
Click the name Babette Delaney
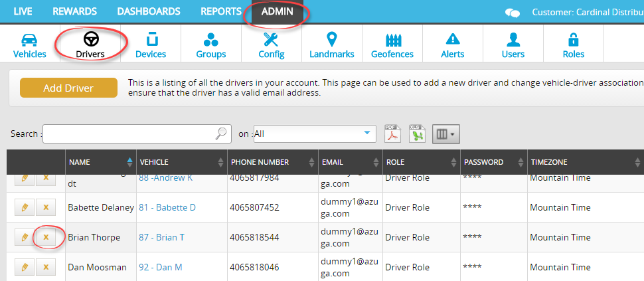coord(101,208)
